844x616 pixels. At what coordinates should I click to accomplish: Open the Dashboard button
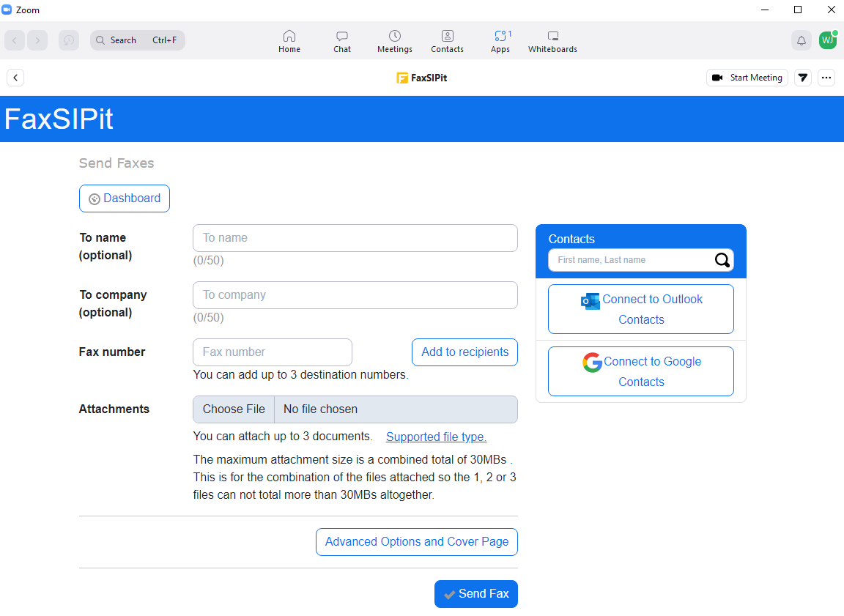pyautogui.click(x=125, y=198)
